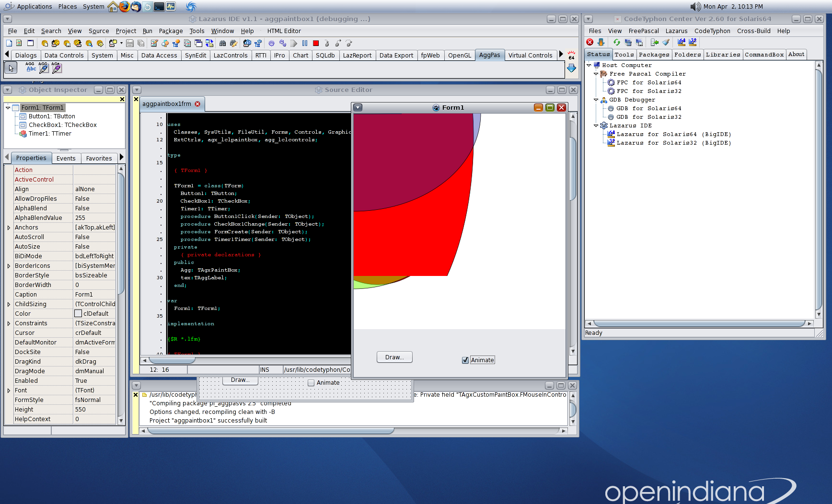Click the 32-bit build icon in CodeTyphon toolbar
This screenshot has width=832, height=504.
[x=693, y=42]
